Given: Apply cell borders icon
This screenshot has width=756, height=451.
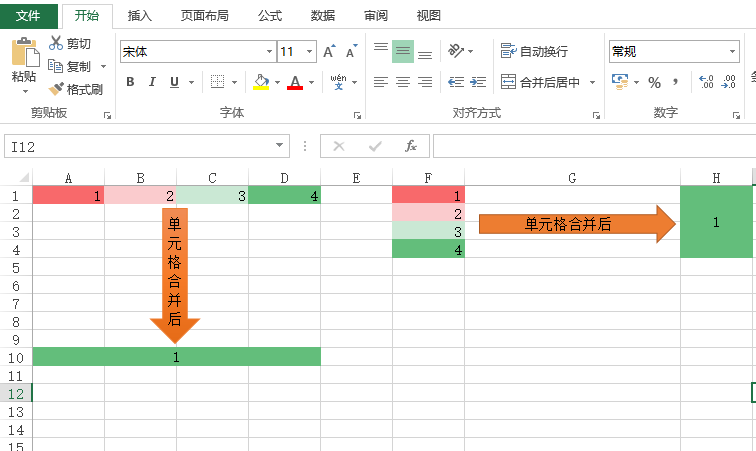Looking at the screenshot, I should 217,82.
